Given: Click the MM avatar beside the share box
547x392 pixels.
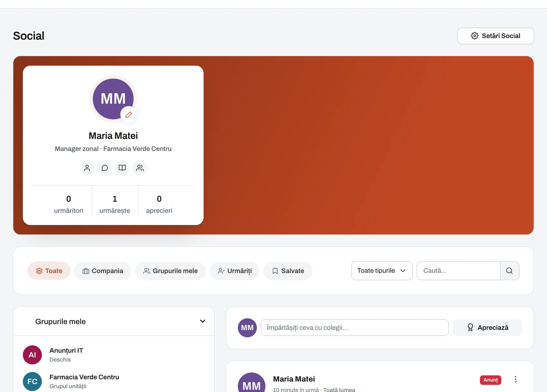Looking at the screenshot, I should [247, 328].
